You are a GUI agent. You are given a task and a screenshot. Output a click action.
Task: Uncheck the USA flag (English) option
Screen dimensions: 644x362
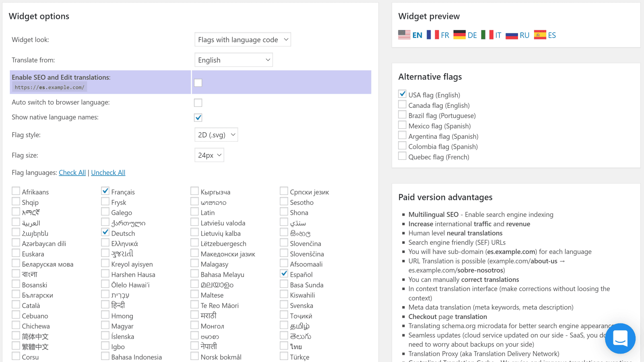(x=402, y=94)
